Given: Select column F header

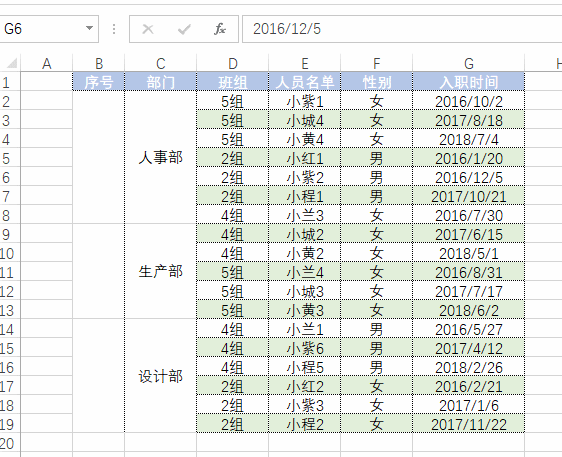Looking at the screenshot, I should click(377, 64).
